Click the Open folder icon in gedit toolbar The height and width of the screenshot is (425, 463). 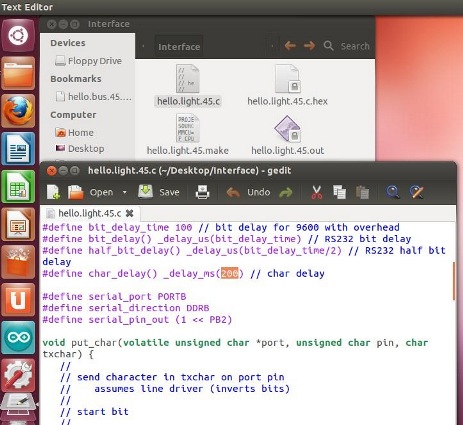[x=76, y=192]
